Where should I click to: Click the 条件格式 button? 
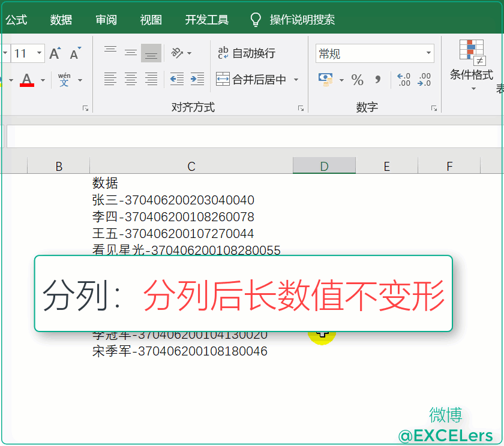(472, 65)
